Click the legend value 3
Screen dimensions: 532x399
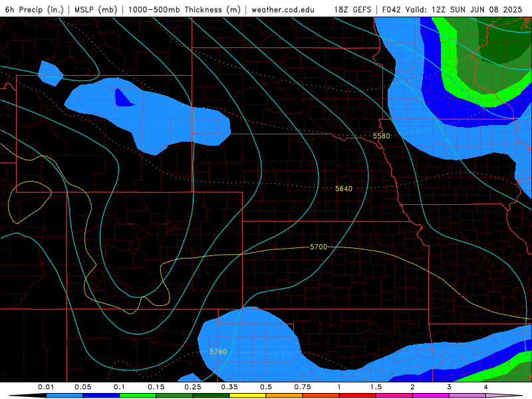[450, 387]
